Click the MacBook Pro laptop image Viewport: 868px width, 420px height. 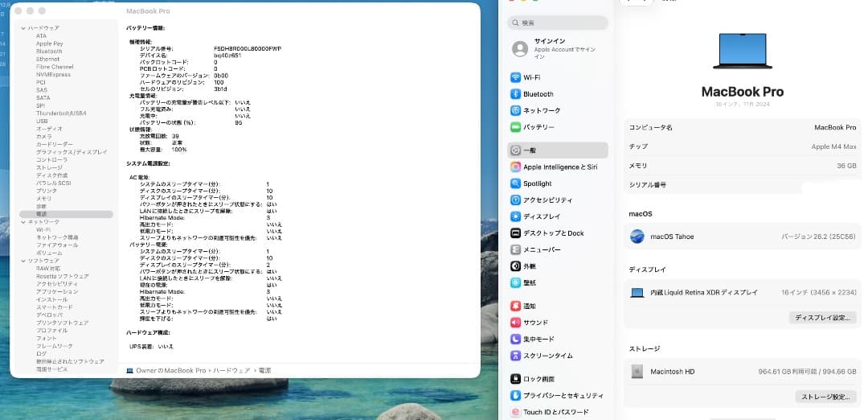click(743, 51)
